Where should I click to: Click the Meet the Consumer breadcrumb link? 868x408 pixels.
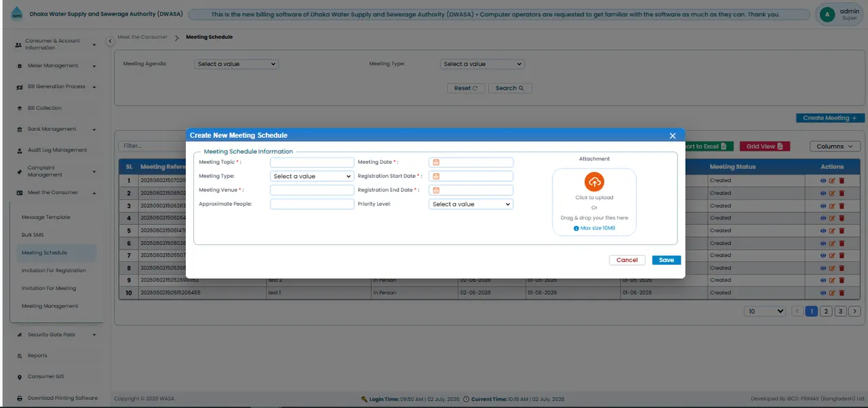[x=142, y=37]
